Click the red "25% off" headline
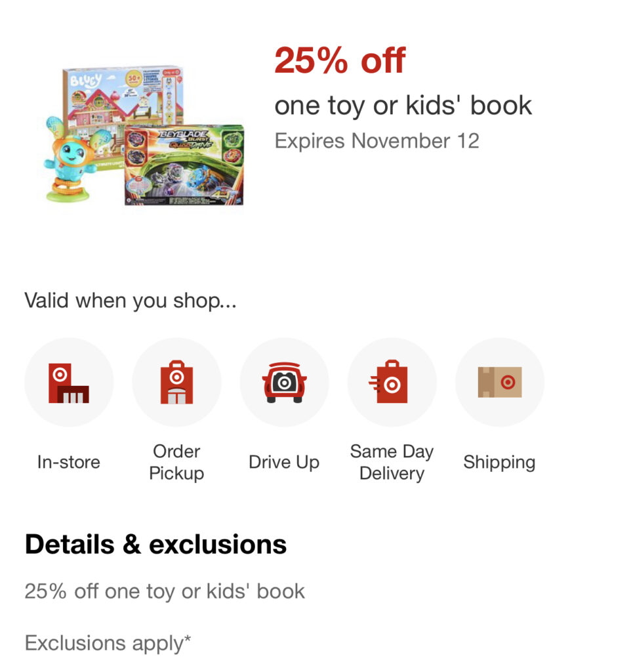This screenshot has width=631, height=672. (x=340, y=61)
